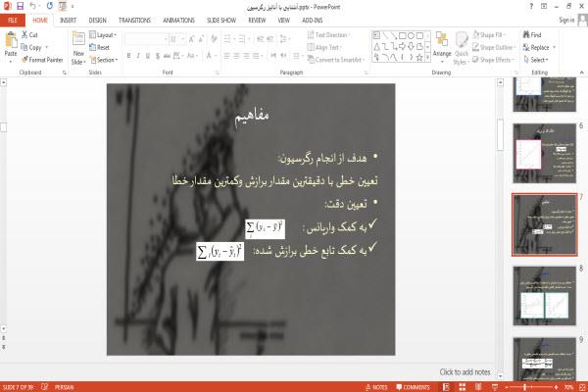Open the bullets list dropdown
Screen dimensions: 588x392
click(234, 39)
